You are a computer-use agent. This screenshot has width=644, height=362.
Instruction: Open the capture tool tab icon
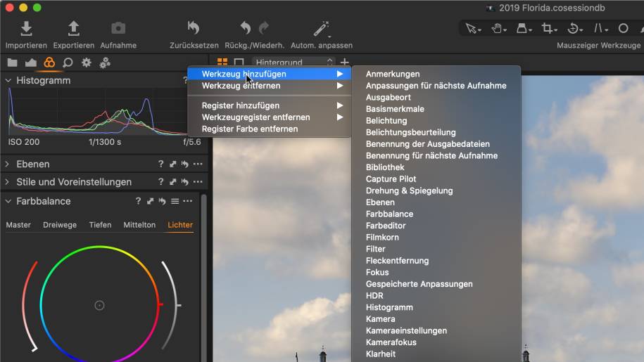coord(31,63)
